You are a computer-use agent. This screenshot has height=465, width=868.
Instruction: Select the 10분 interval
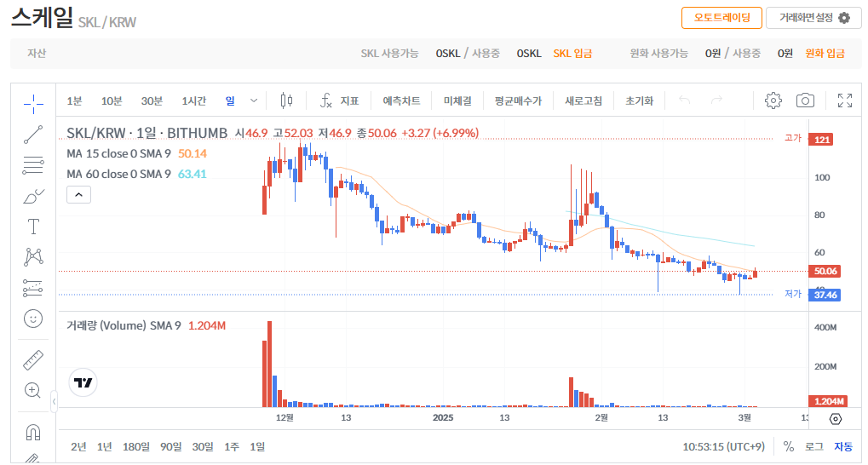112,100
